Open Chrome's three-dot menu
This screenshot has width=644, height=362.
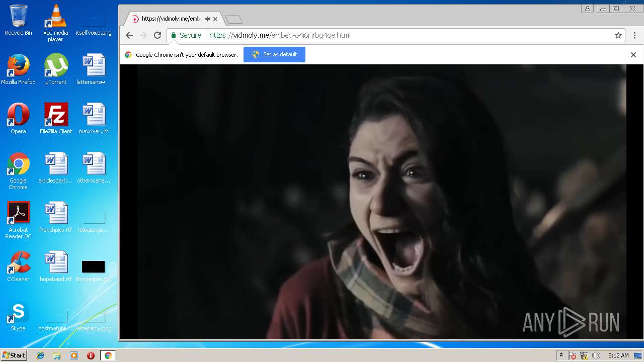(635, 35)
